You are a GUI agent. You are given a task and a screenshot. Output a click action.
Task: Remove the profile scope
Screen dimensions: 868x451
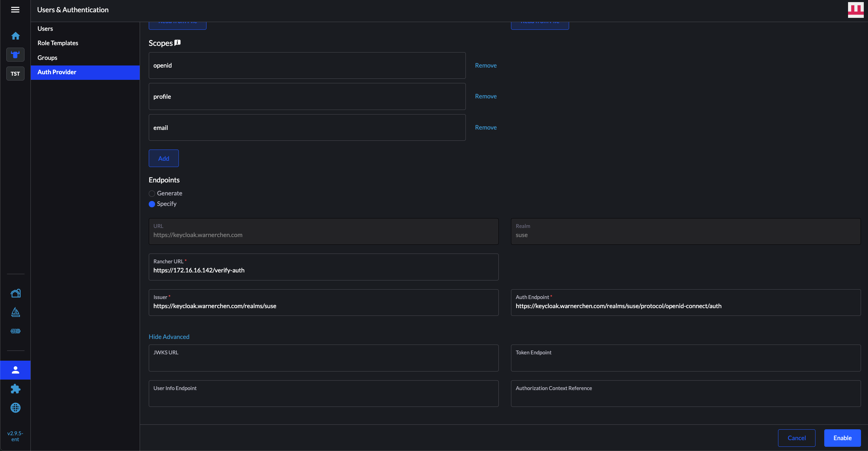[x=485, y=96]
